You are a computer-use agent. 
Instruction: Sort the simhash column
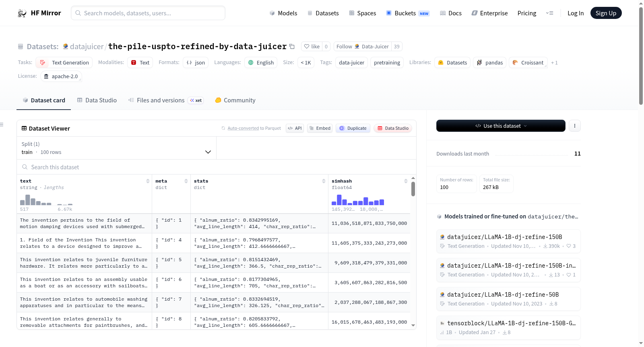coord(406,181)
